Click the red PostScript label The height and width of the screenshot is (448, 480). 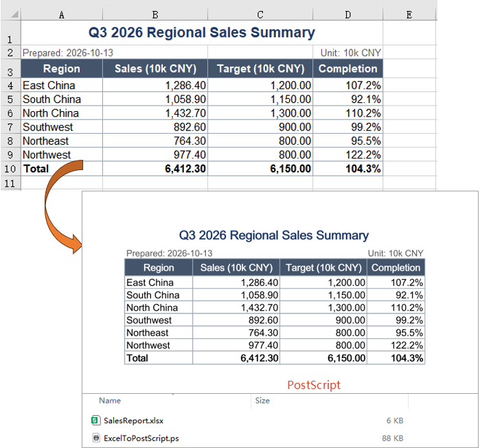314,385
